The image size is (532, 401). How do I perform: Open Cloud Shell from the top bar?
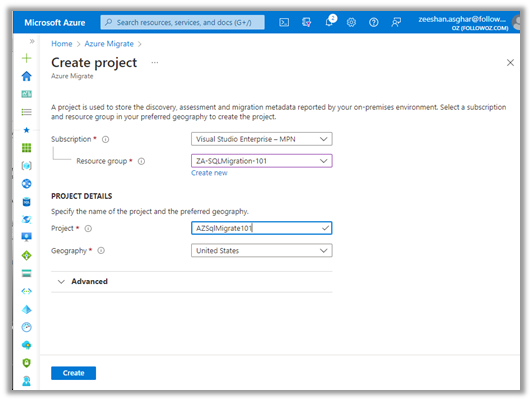pos(284,23)
